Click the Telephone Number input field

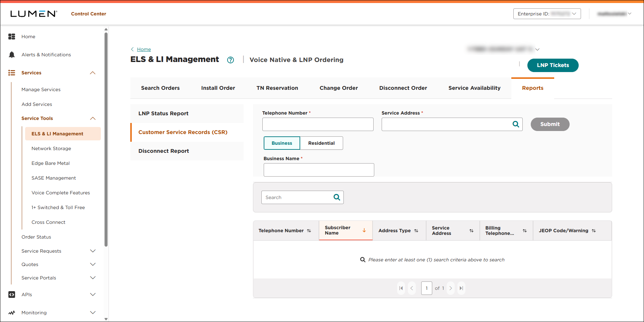[x=318, y=124]
